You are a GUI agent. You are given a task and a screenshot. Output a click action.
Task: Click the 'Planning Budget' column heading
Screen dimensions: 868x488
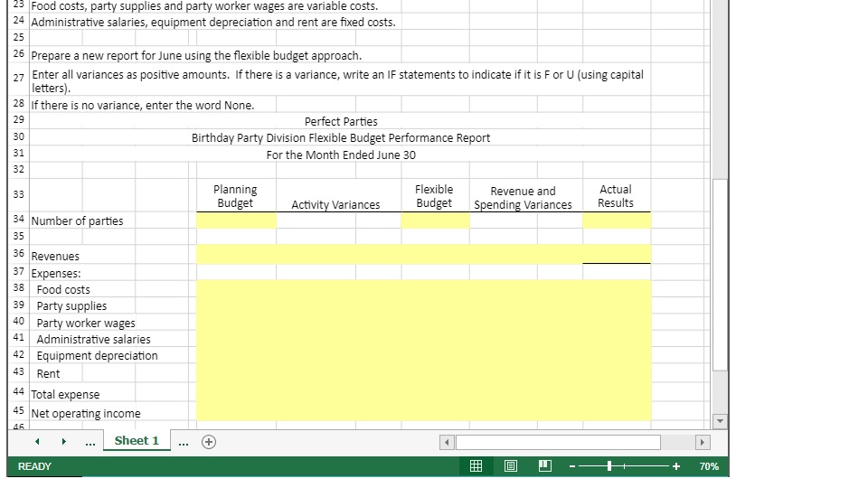(x=235, y=196)
